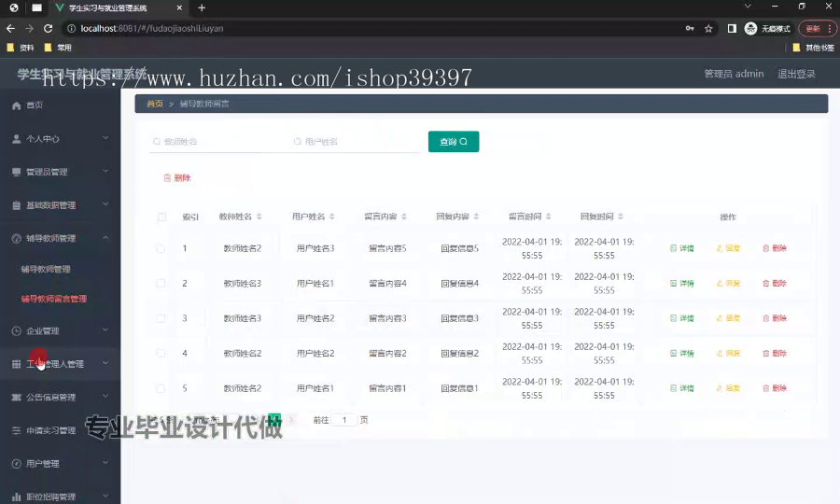Screen dimensions: 840x504
Task: Click 退出登录 to log out
Action: (796, 74)
